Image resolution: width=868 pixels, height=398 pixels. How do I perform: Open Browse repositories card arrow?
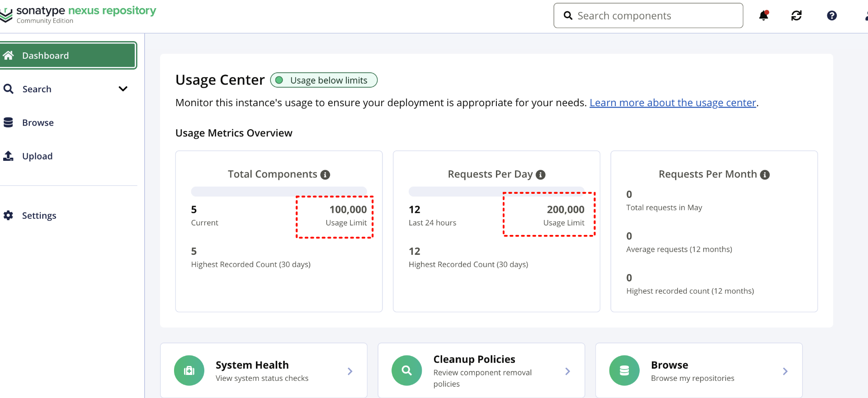tap(785, 371)
